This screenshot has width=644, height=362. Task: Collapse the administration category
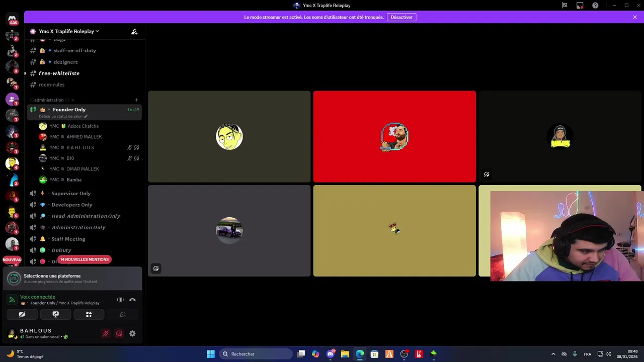click(x=52, y=100)
